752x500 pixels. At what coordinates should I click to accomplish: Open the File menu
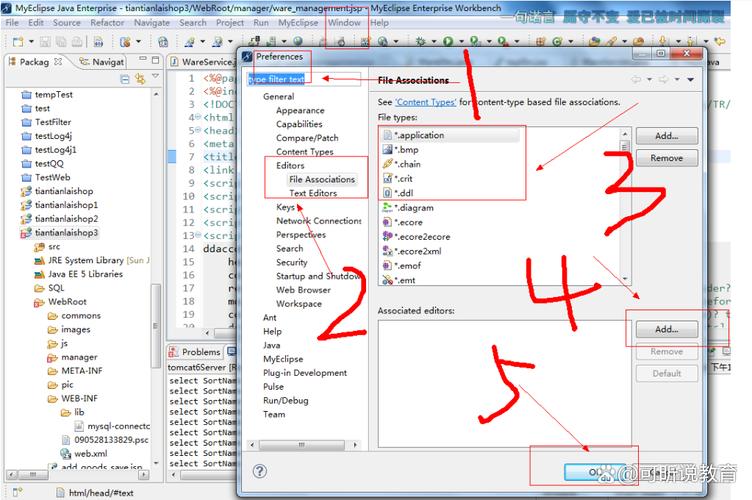tap(12, 23)
